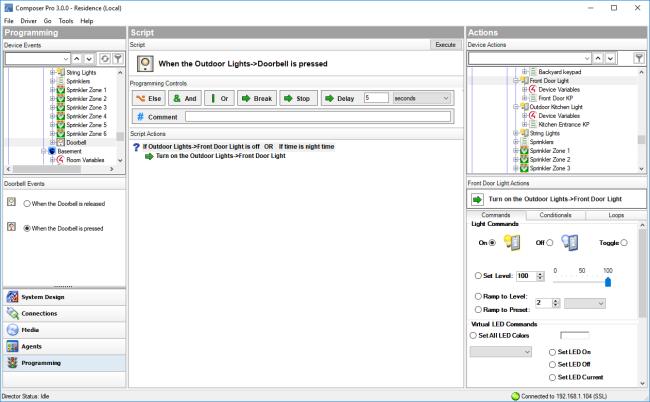Open the Tools menu
The height and width of the screenshot is (402, 650).
tap(66, 21)
